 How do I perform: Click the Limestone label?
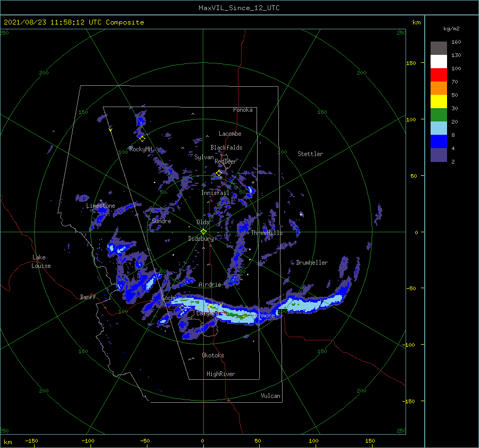coord(101,206)
